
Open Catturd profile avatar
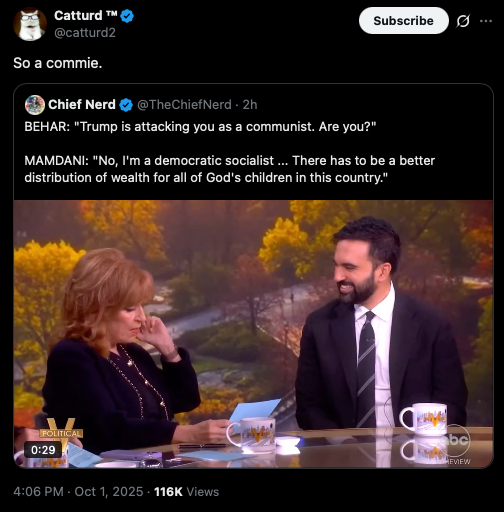tap(30, 24)
